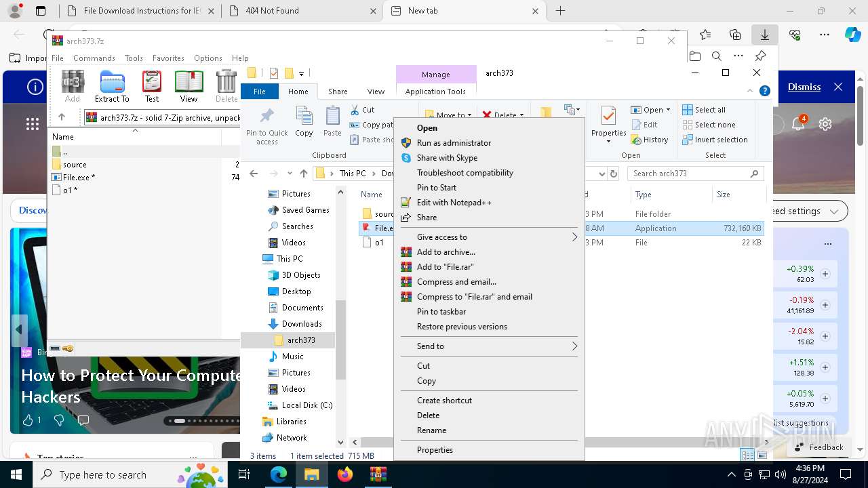Image resolution: width=868 pixels, height=488 pixels.
Task: Click WinRAR Extract To icon
Action: pos(112,86)
